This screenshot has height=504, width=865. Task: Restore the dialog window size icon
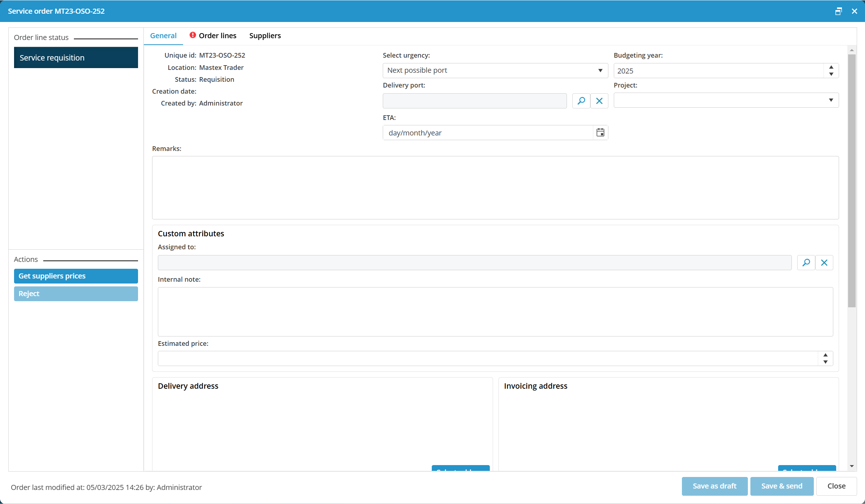pos(839,11)
